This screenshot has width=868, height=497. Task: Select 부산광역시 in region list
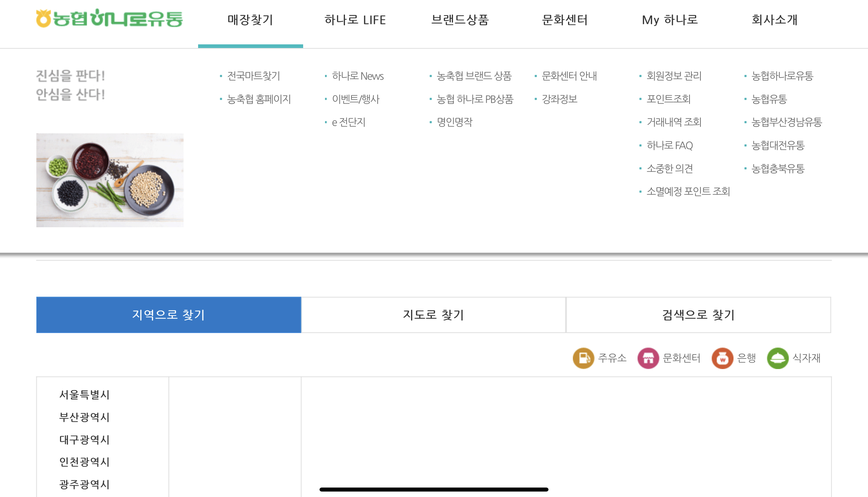pos(84,417)
